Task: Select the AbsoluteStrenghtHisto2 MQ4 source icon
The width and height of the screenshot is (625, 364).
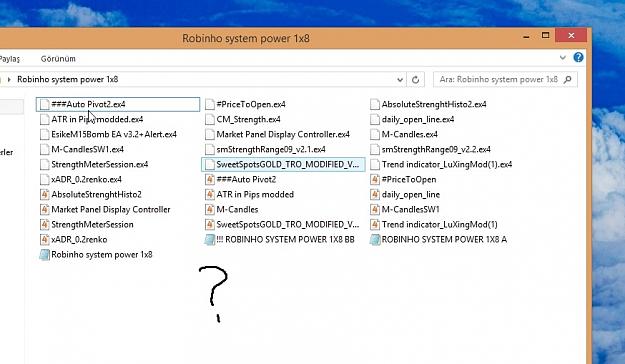Action: pos(45,195)
